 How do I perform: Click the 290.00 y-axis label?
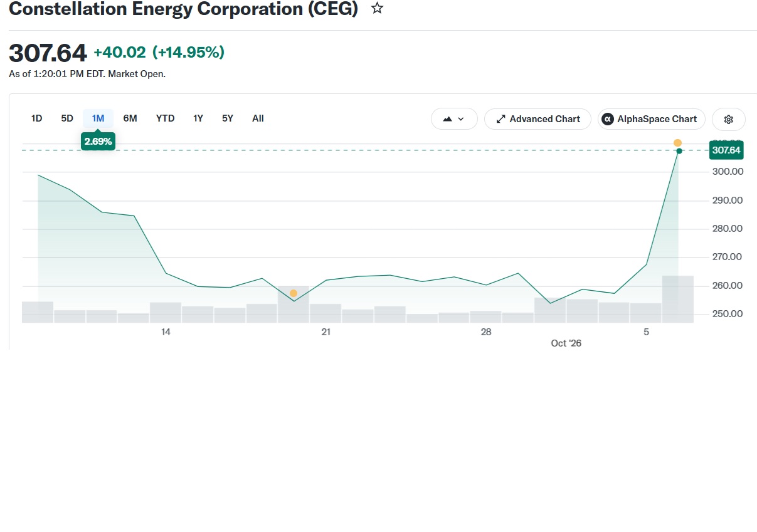[728, 201]
